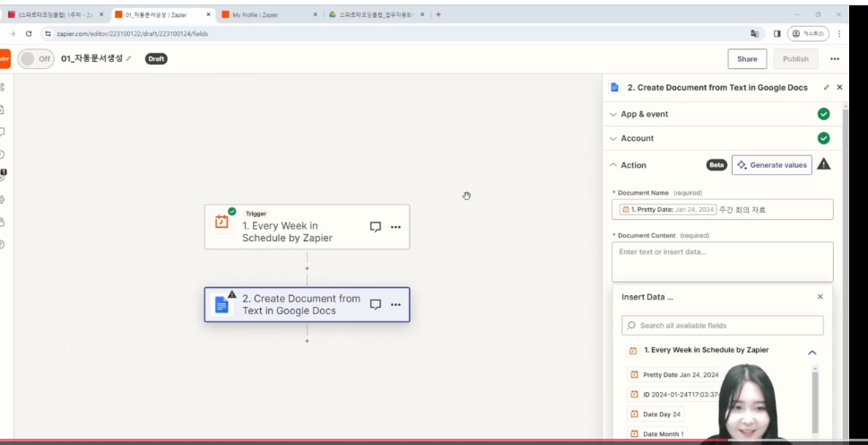Close the Insert Data popup
This screenshot has width=868, height=445.
tap(820, 297)
